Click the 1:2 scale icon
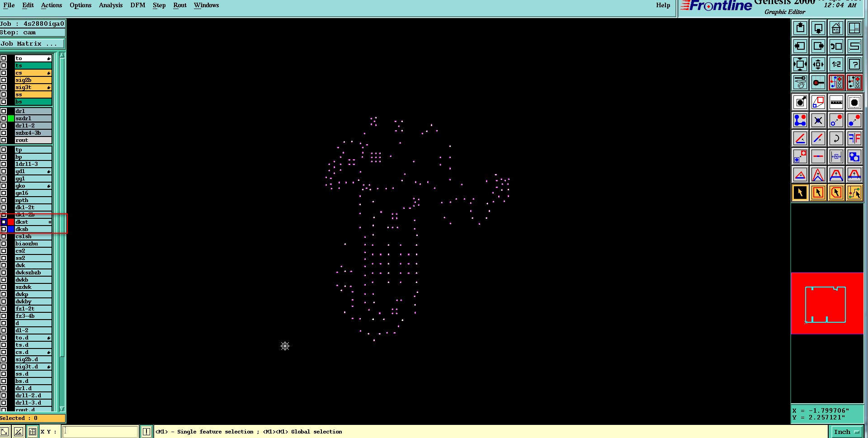Image resolution: width=868 pixels, height=438 pixels. click(x=836, y=64)
